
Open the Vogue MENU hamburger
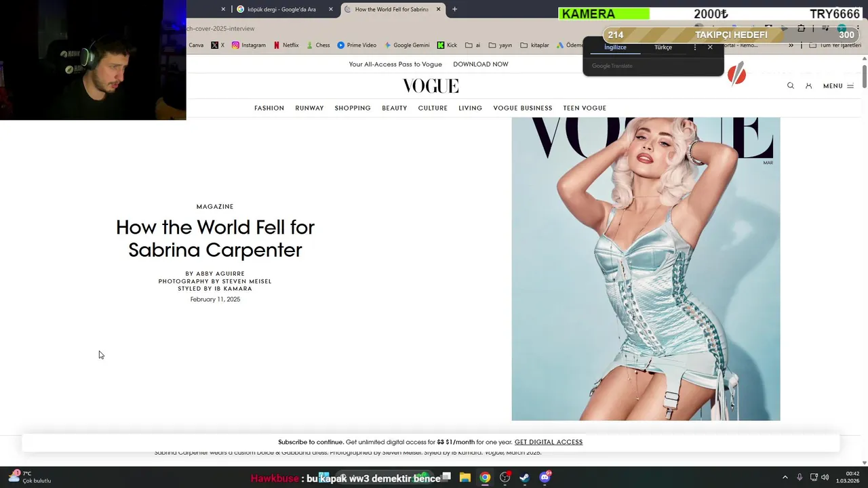838,86
